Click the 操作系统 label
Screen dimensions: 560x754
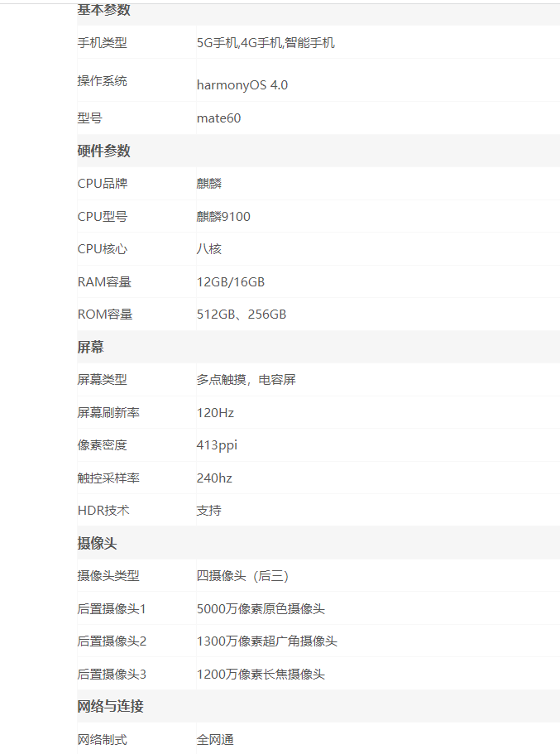click(103, 81)
